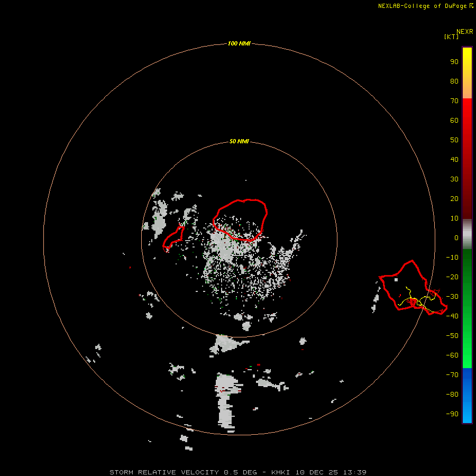Viewport: 476px width, 476px height.
Task: Click the 40 value on the velocity scale
Action: tap(454, 159)
